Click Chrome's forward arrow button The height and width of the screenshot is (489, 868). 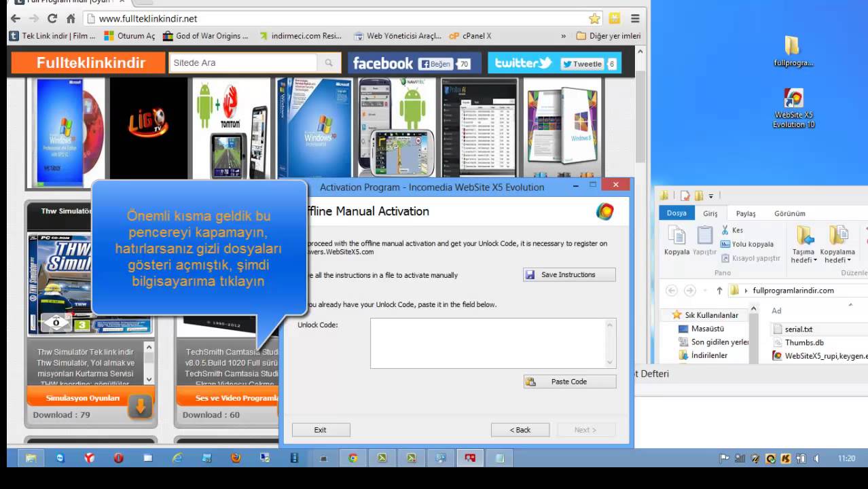click(34, 18)
